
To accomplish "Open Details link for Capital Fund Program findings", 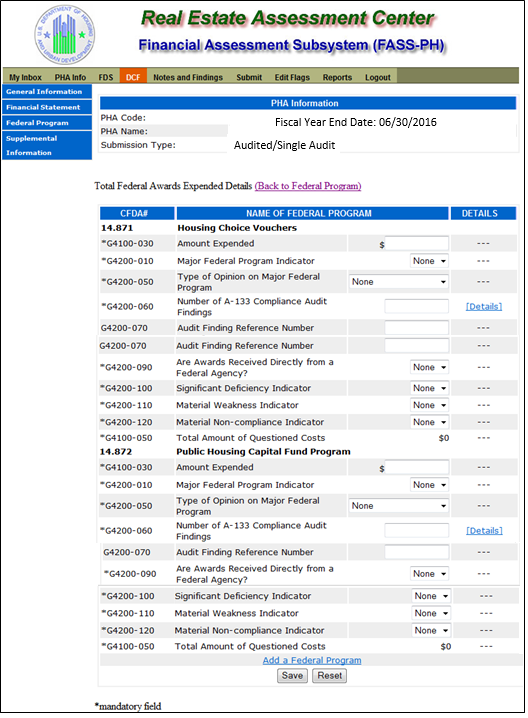I will (x=484, y=531).
